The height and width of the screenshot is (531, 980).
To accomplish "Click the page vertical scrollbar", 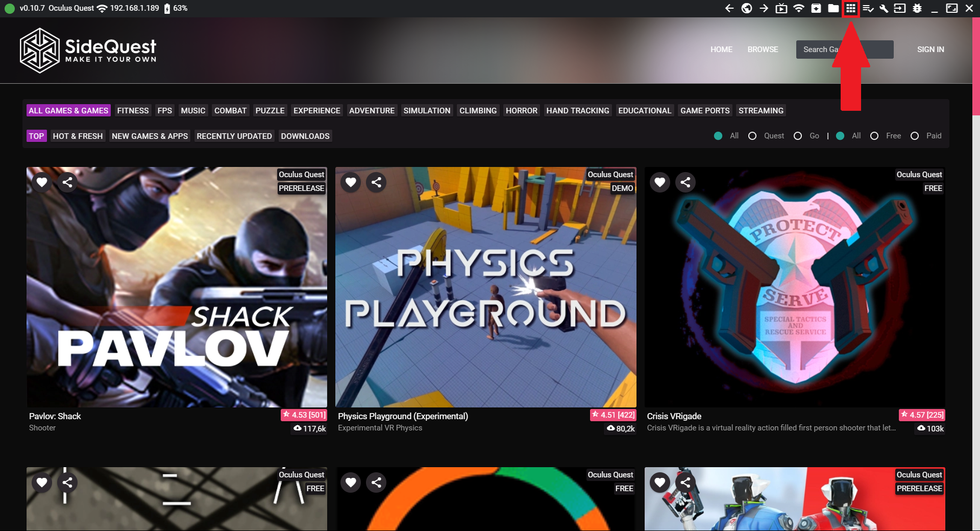I will pyautogui.click(x=976, y=274).
